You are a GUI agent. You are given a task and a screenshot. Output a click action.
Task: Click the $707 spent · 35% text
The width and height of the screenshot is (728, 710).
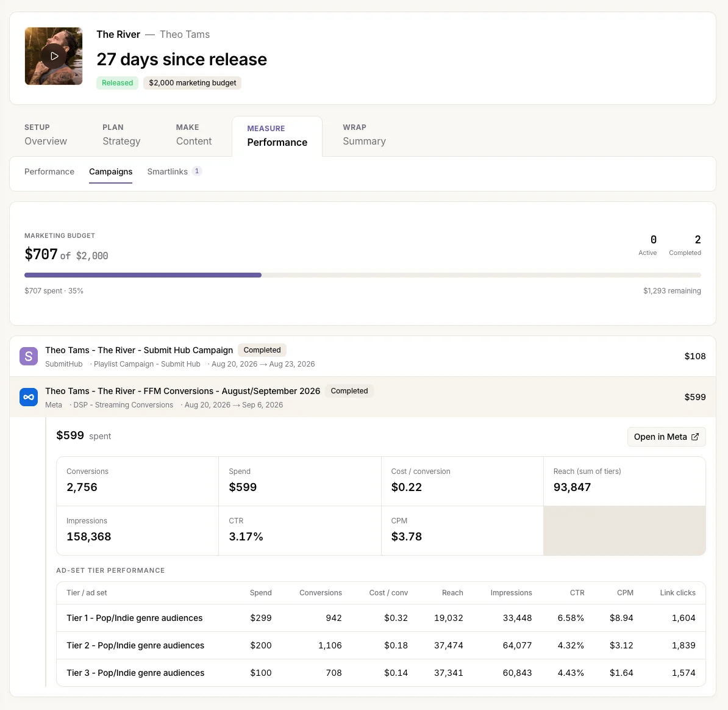[54, 291]
